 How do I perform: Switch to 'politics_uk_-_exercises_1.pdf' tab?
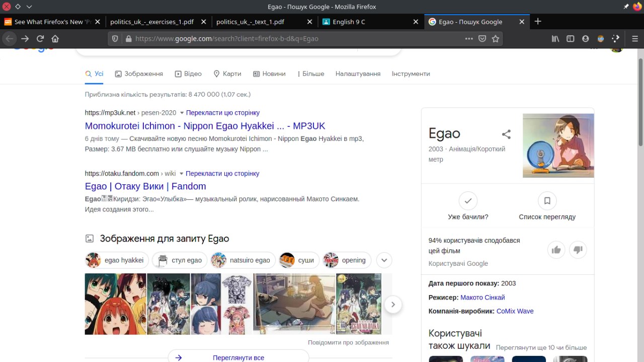coord(151,22)
